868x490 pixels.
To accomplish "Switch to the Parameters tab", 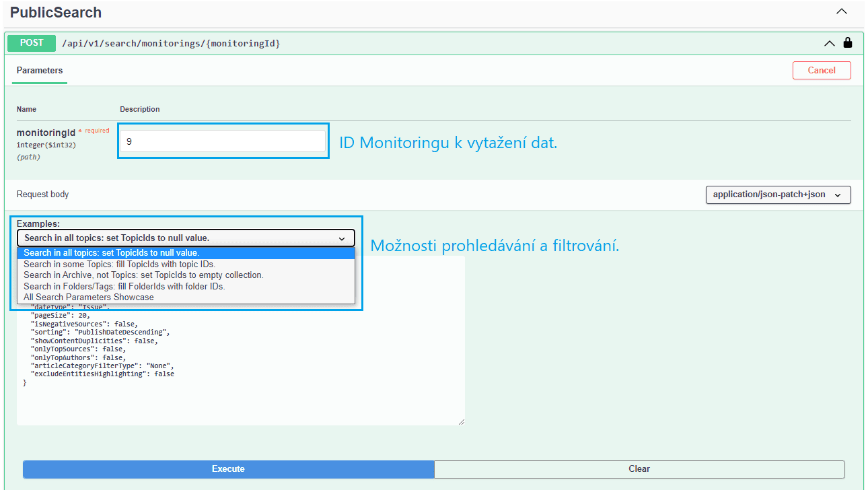I will tap(40, 70).
